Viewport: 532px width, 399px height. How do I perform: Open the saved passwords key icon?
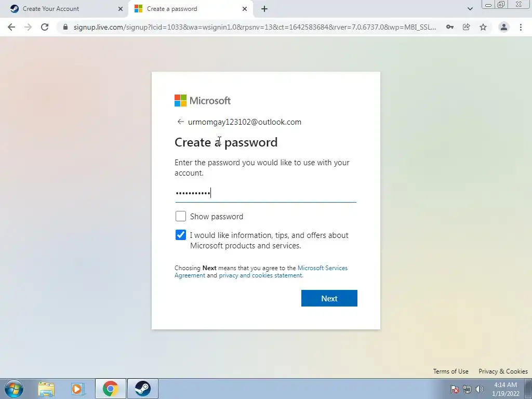pos(450,27)
